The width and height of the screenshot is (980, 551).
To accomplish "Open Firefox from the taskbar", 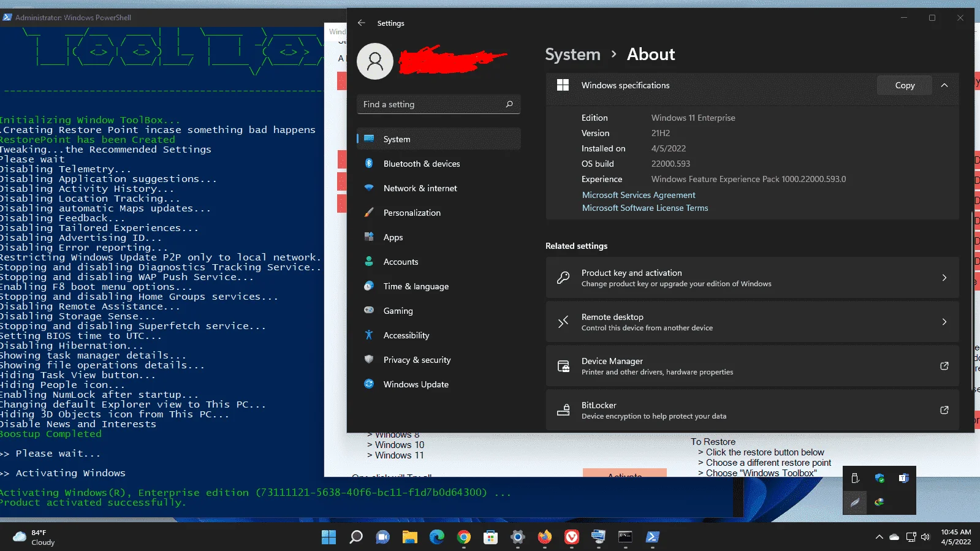I will [x=544, y=538].
